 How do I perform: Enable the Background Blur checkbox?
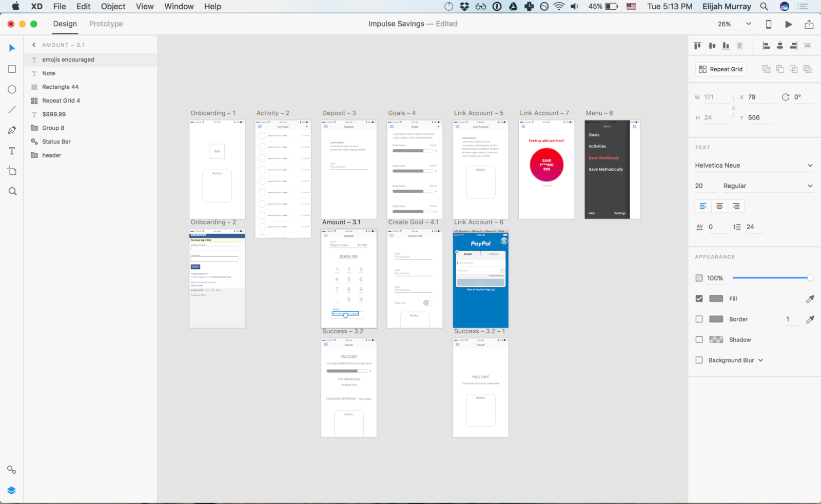pyautogui.click(x=699, y=360)
